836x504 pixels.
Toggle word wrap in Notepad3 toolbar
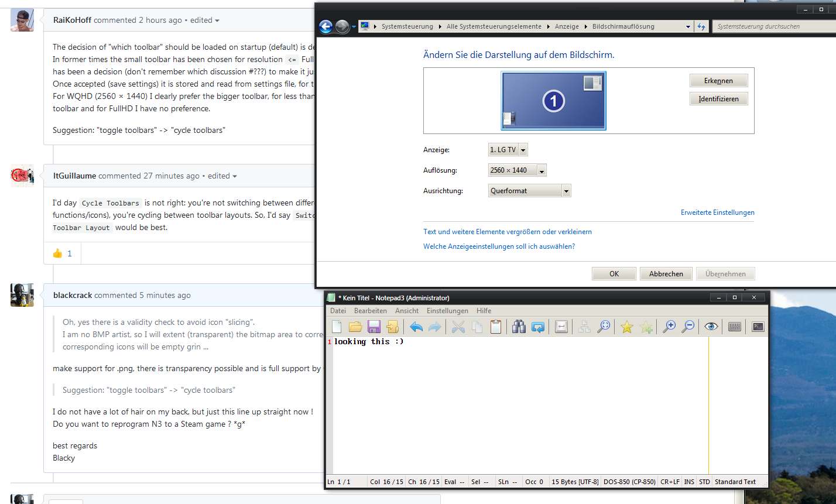pyautogui.click(x=561, y=327)
